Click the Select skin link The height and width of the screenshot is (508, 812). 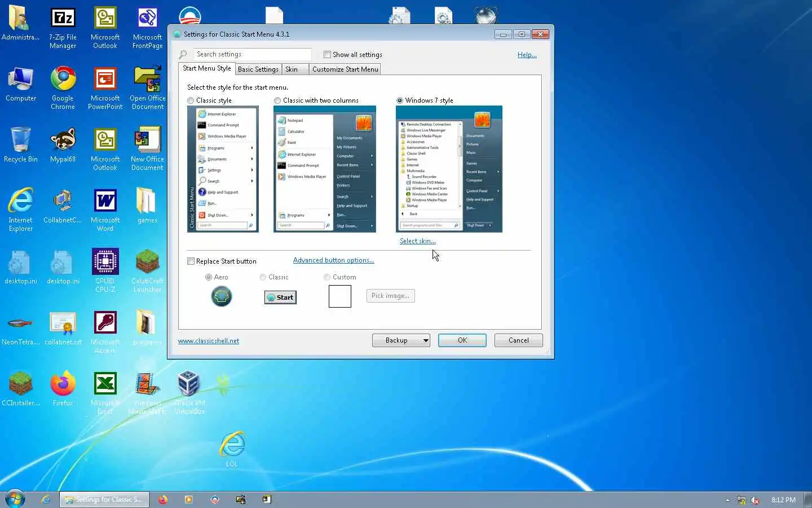pos(418,241)
